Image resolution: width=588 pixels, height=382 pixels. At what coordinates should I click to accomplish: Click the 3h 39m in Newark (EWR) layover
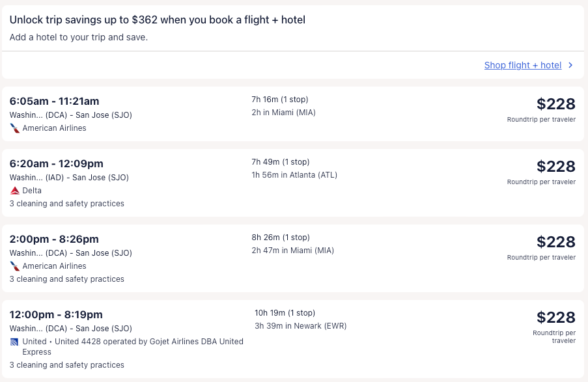[x=300, y=326]
